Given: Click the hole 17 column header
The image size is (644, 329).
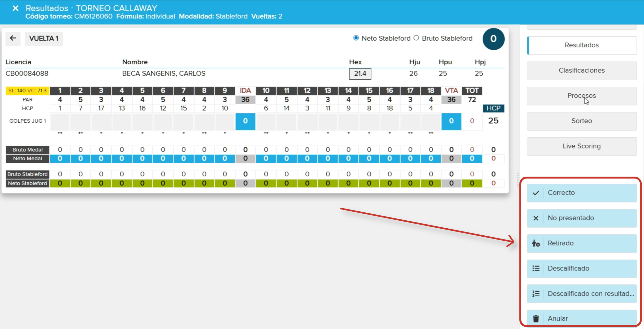Looking at the screenshot, I should point(410,90).
